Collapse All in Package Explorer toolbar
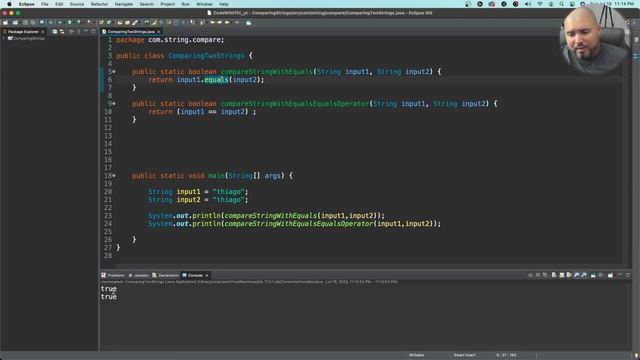This screenshot has height=360, width=640. pyautogui.click(x=55, y=31)
